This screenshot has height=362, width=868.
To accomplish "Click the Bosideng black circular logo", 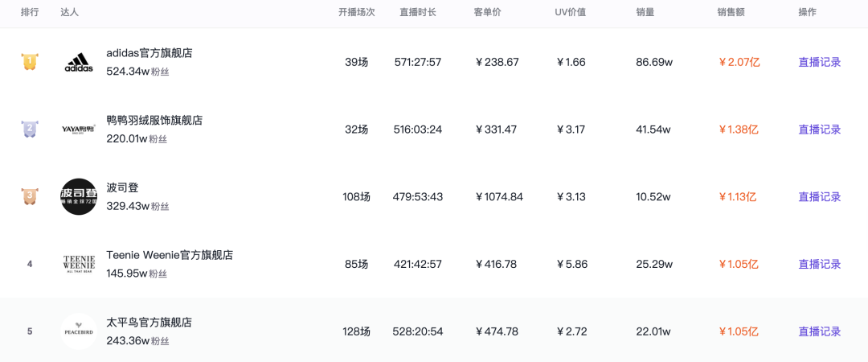I will (x=79, y=196).
